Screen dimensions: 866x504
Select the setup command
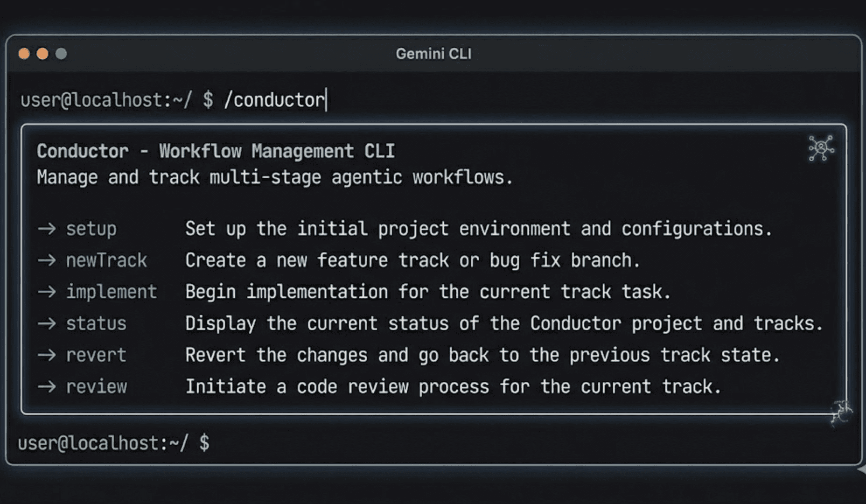click(91, 229)
